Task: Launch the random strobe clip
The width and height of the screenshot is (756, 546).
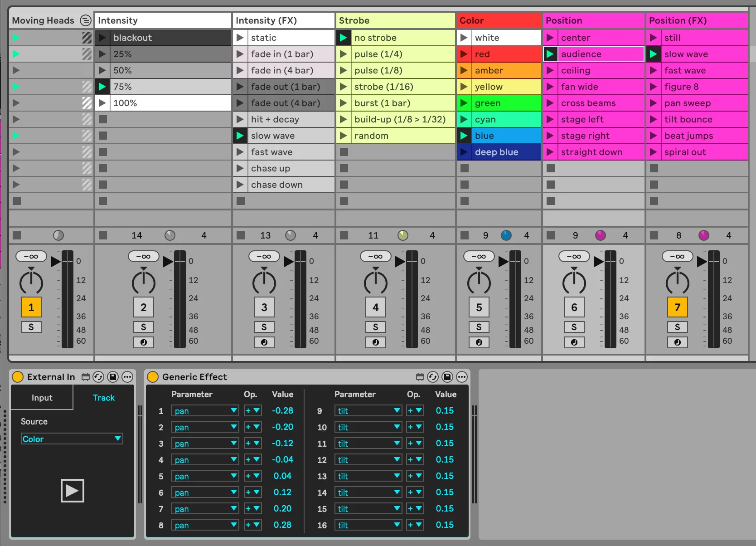Action: click(x=344, y=136)
